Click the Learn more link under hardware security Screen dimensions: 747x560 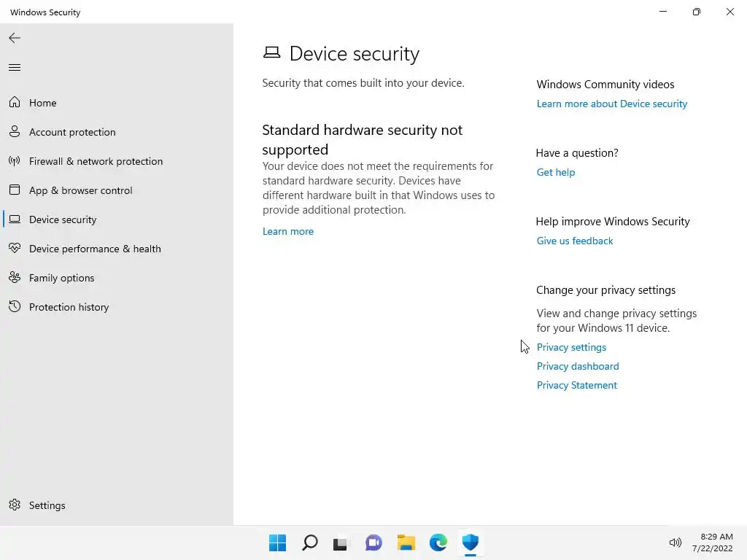coord(288,231)
